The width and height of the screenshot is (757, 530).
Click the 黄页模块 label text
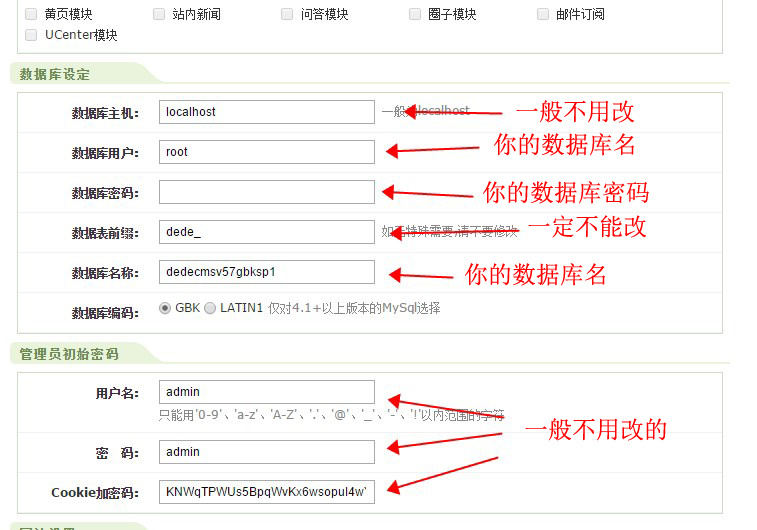(x=69, y=14)
